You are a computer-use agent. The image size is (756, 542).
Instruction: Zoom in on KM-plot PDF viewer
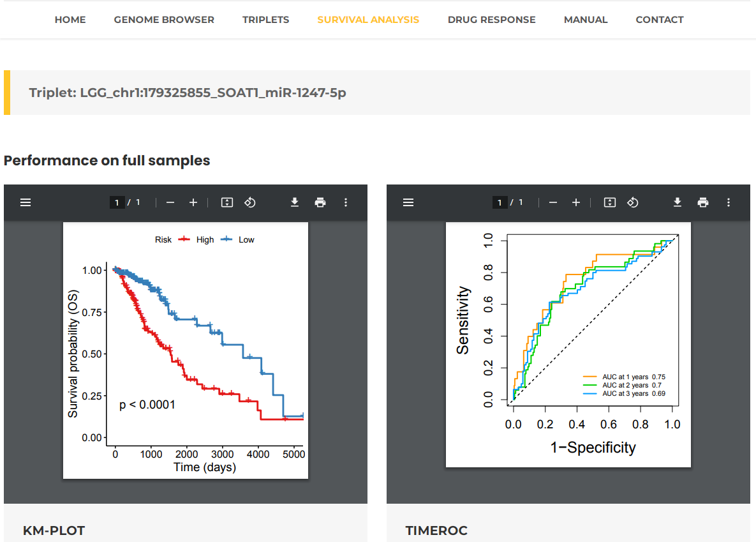[193, 203]
